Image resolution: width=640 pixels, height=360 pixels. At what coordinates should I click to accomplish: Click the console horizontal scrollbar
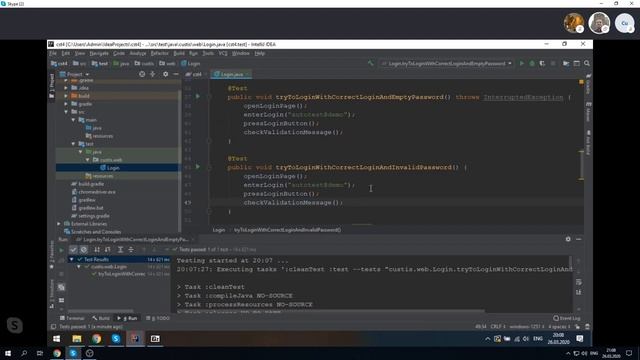331,311
